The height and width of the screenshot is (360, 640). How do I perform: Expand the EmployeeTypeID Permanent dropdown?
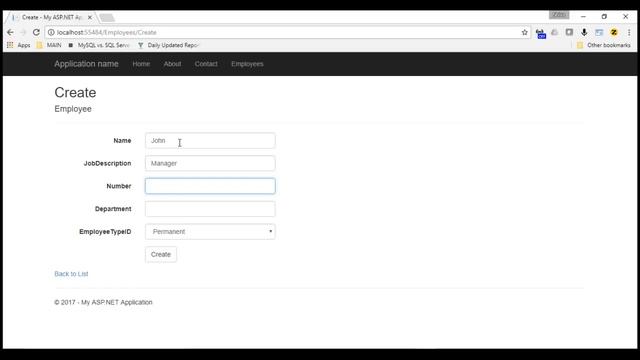tap(210, 232)
